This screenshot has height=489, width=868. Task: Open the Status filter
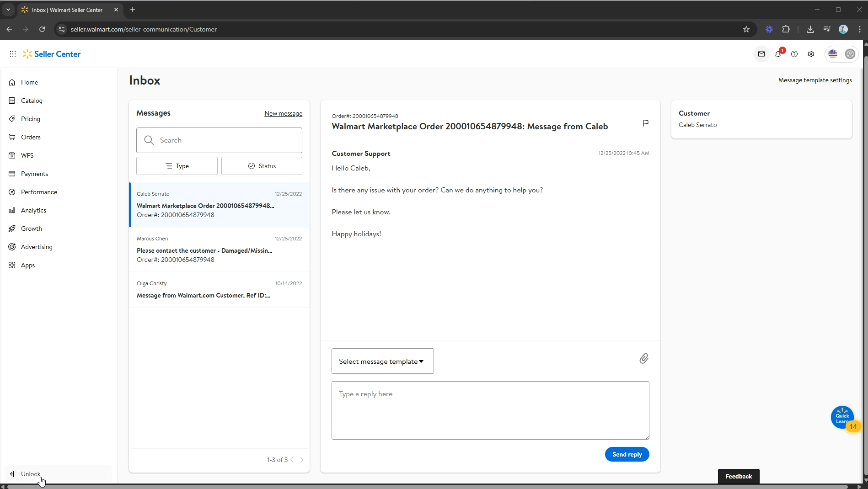(262, 166)
